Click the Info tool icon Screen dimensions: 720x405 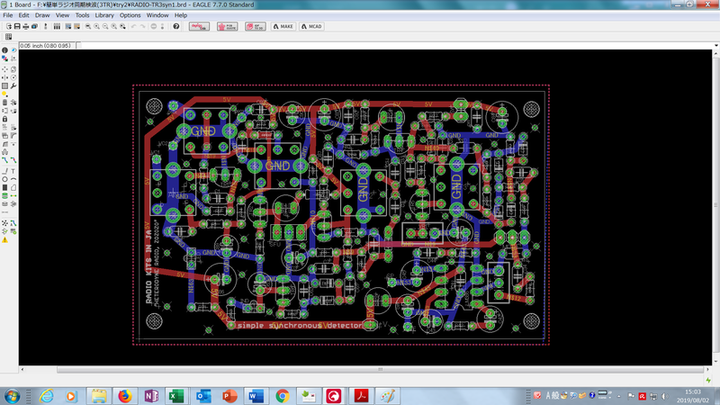(x=4, y=49)
